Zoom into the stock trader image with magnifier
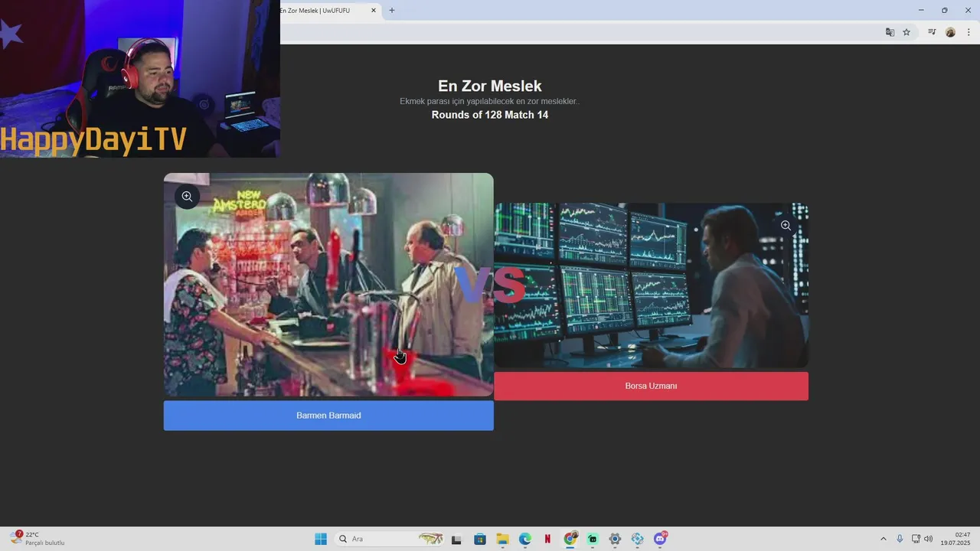This screenshot has height=551, width=980. pyautogui.click(x=786, y=226)
